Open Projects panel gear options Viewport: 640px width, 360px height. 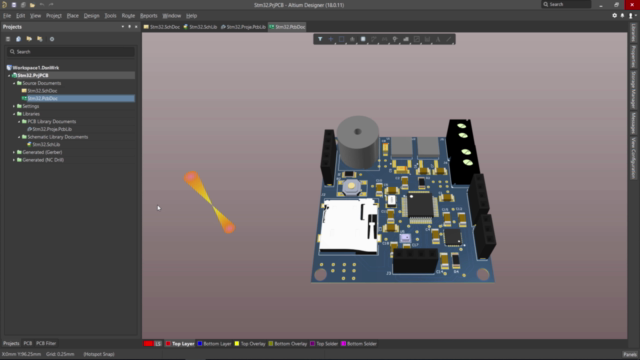tap(52, 39)
